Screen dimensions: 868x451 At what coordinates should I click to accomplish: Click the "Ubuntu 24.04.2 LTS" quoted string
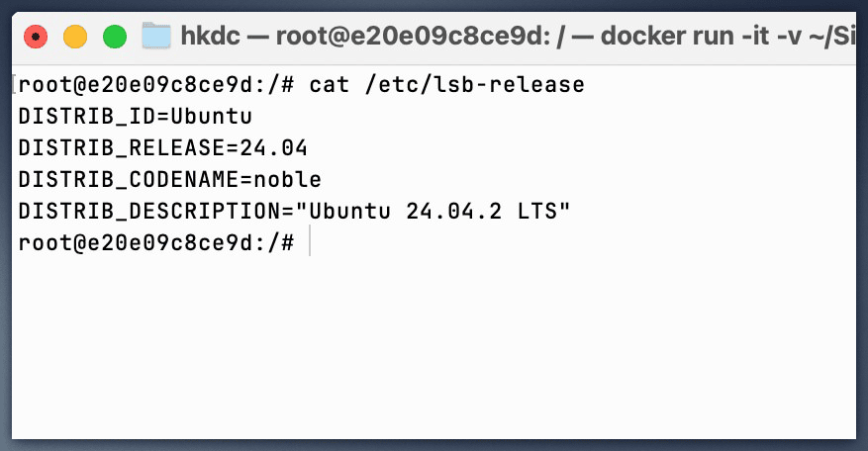click(x=440, y=212)
